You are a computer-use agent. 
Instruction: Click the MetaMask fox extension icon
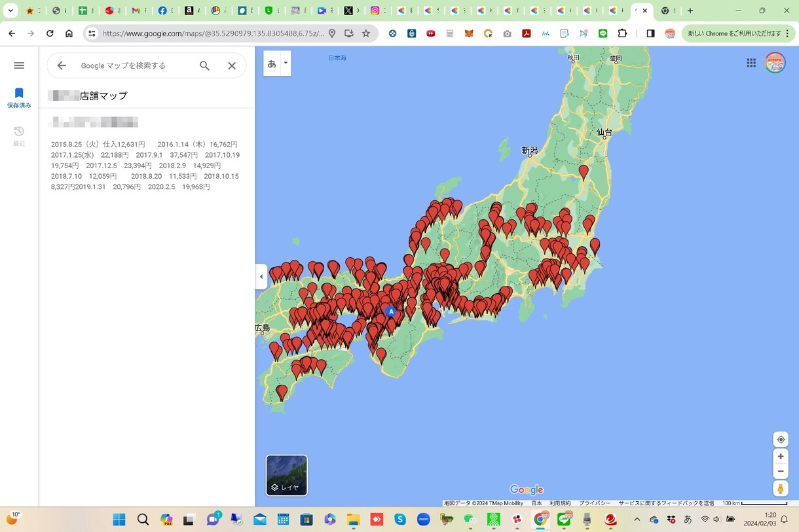point(469,33)
